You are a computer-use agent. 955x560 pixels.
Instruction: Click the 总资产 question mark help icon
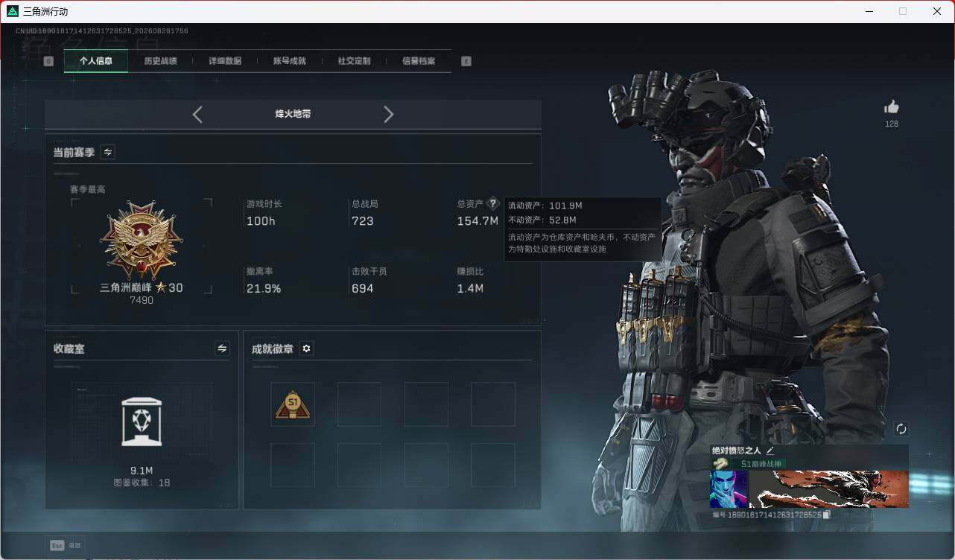pos(492,203)
